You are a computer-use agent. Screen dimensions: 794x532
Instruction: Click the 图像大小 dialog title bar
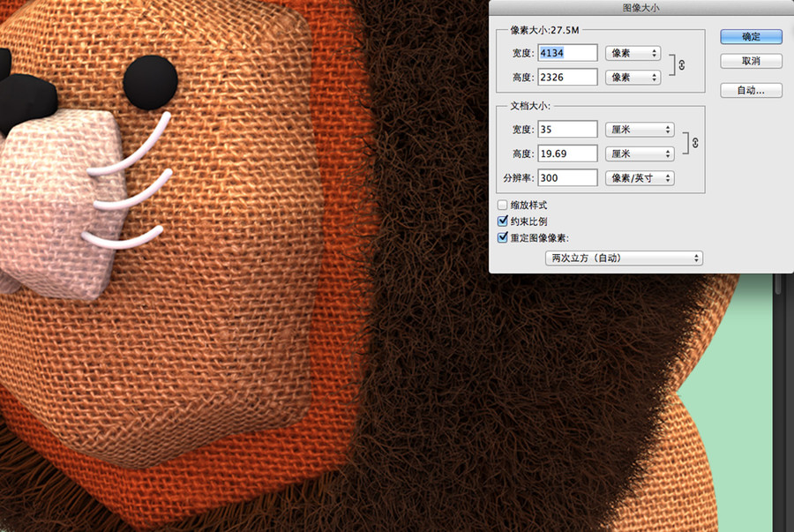pos(641,8)
